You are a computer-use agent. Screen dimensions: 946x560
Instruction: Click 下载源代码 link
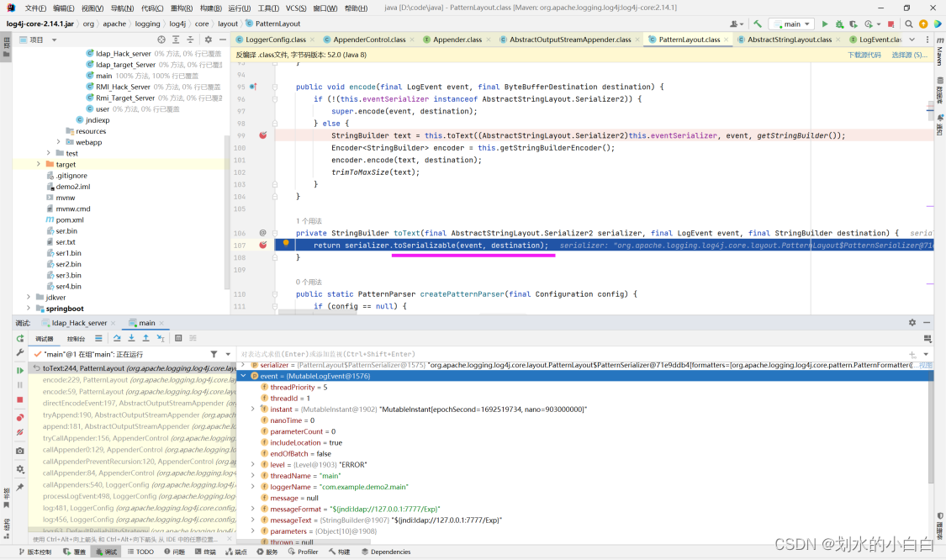pos(864,55)
